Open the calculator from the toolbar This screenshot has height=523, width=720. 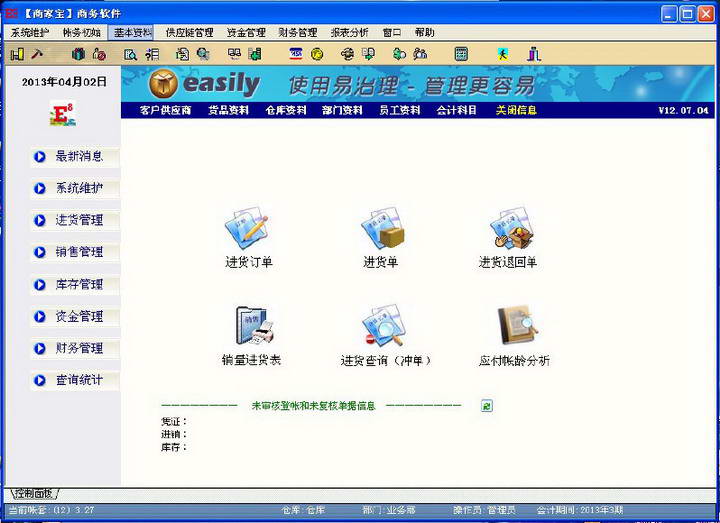[461, 54]
